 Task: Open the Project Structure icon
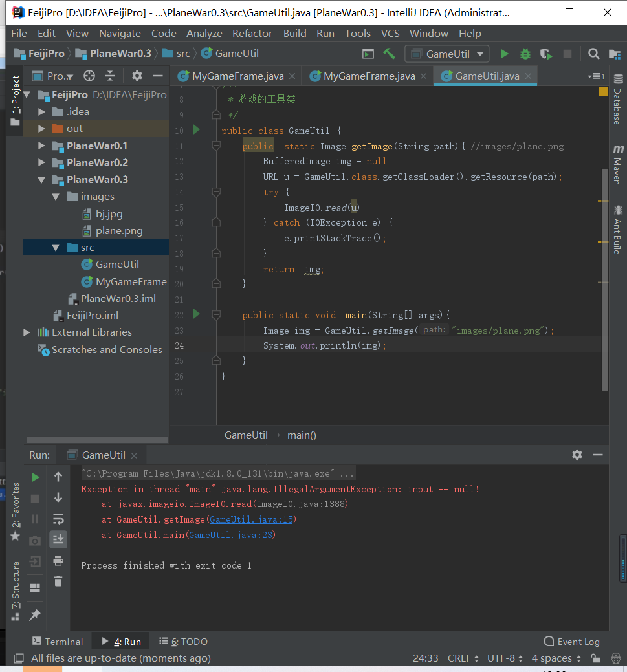click(x=615, y=54)
